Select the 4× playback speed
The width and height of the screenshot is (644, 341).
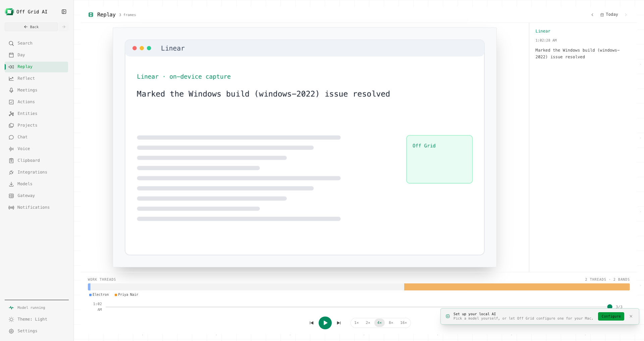point(379,323)
